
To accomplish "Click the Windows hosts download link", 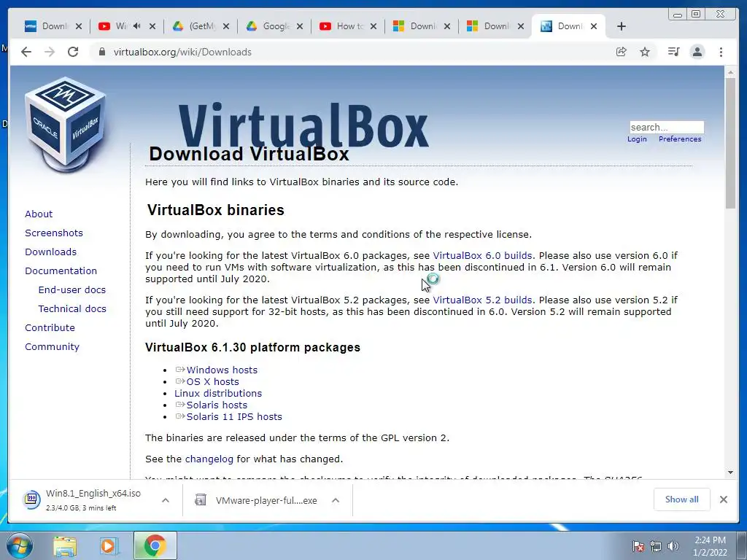I will (222, 370).
